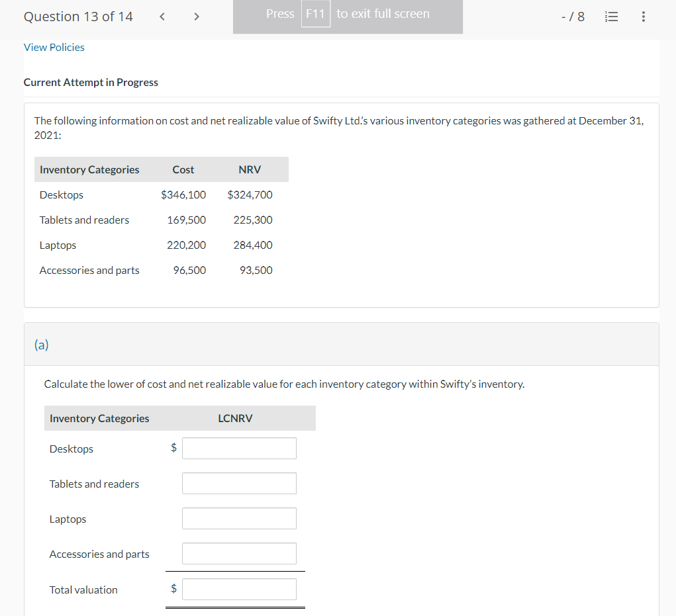This screenshot has height=616, width=676.
Task: Click the Laptops LCNRV input field
Action: tap(239, 518)
